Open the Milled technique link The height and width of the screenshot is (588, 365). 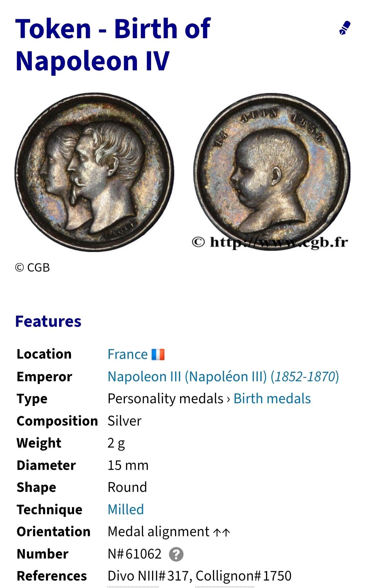(125, 509)
